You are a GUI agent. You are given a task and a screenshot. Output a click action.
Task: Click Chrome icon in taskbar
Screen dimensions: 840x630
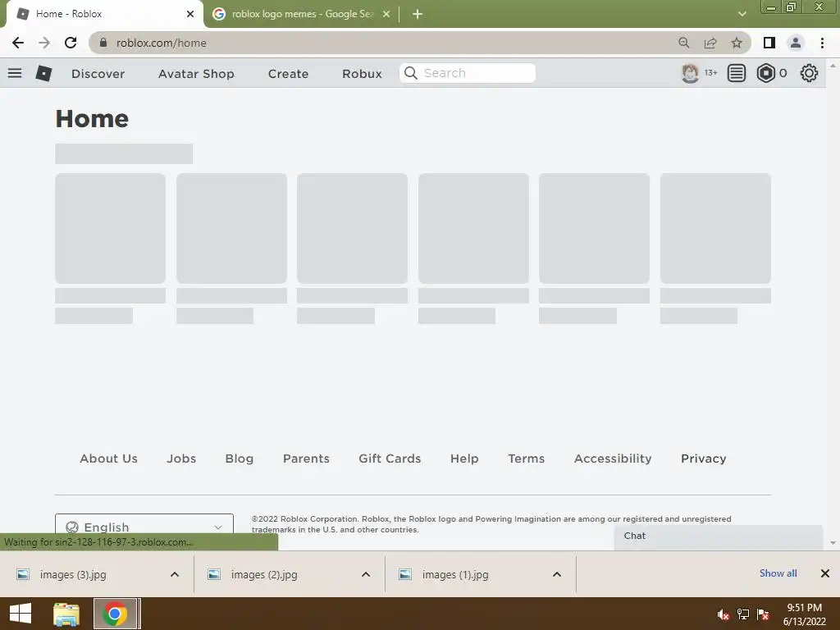pos(115,614)
